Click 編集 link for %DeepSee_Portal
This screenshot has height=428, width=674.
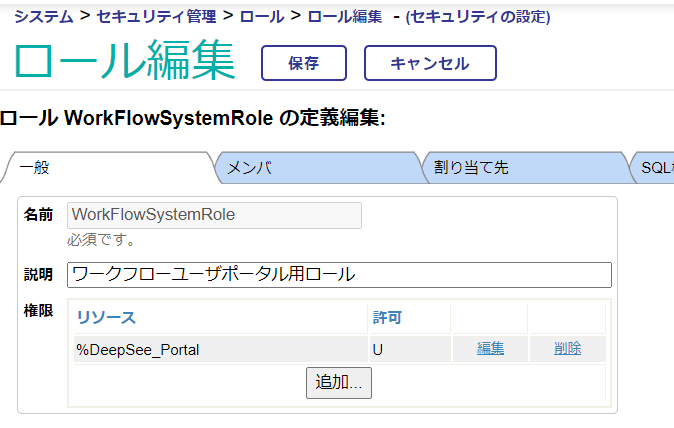[490, 349]
